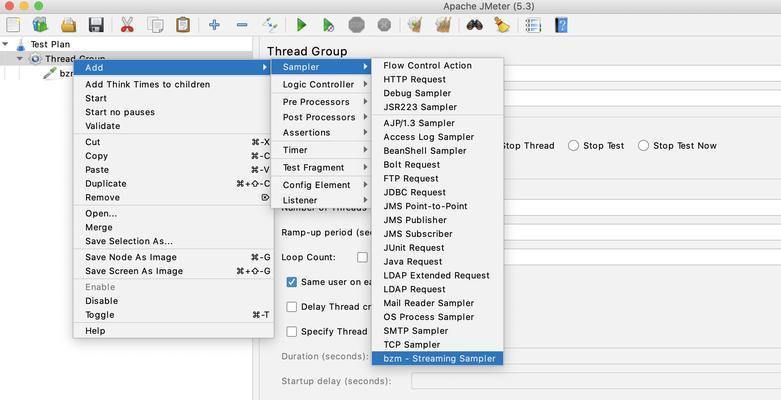Collapse the Thread Group tree node
The image size is (781, 400).
click(x=20, y=59)
